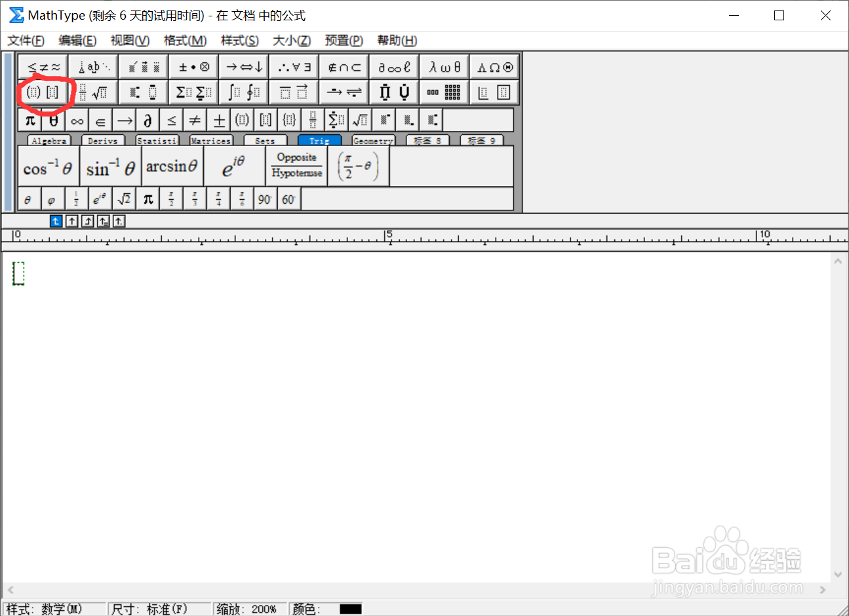Screen dimensions: 849x616
Task: Open the 大小(Z) menu
Action: [292, 41]
